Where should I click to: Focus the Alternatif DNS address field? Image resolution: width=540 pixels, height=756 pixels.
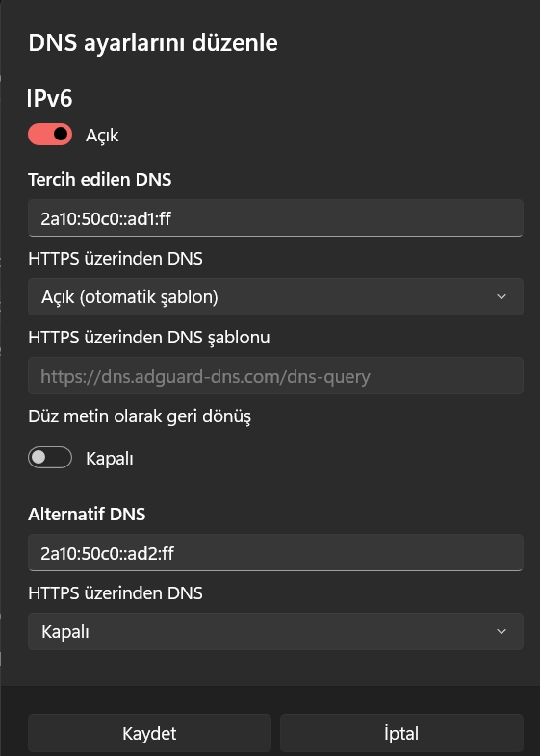pyautogui.click(x=275, y=552)
